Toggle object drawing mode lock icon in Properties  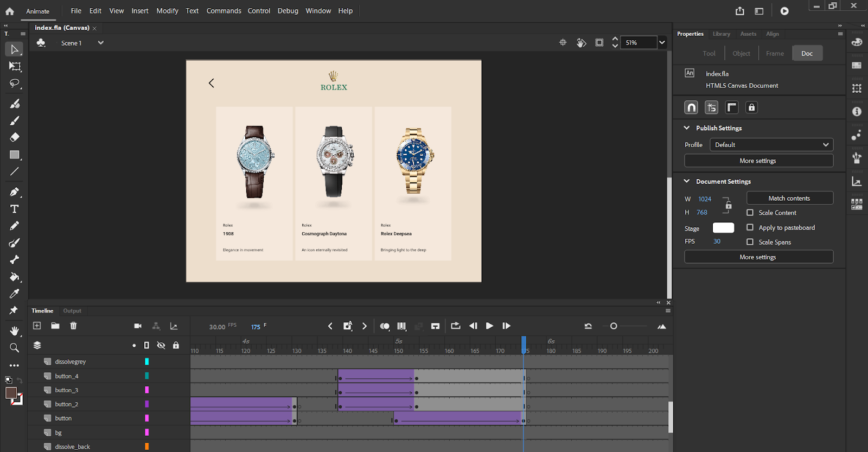point(751,107)
